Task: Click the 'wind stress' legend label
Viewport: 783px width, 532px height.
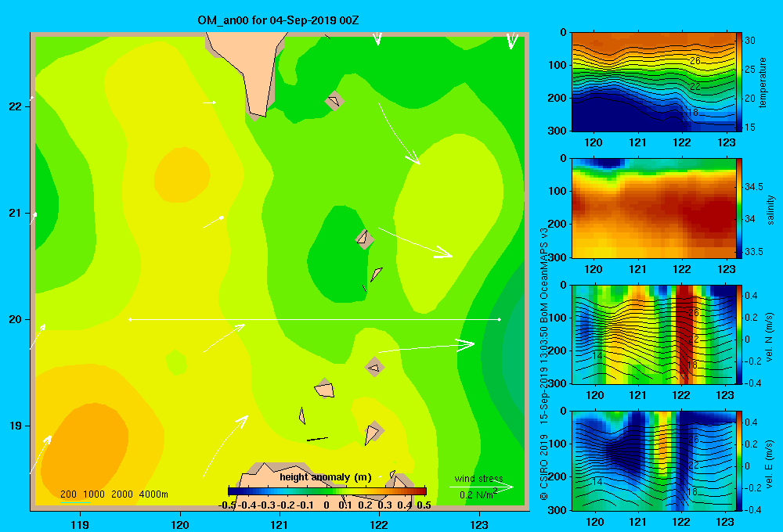Action: click(x=478, y=478)
